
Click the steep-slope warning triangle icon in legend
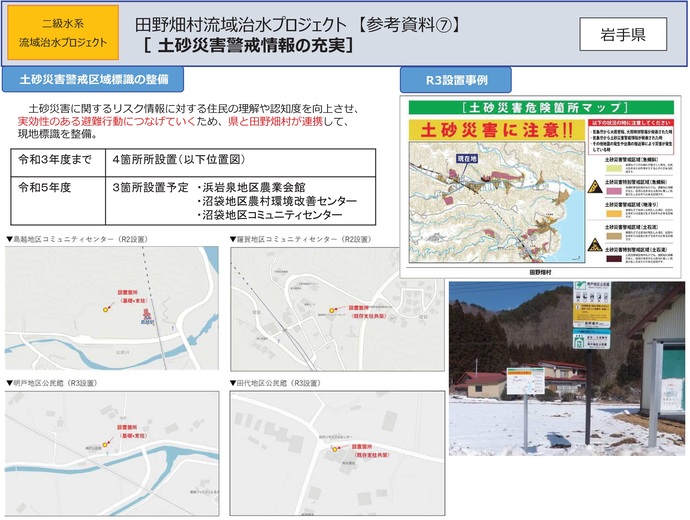[595, 187]
